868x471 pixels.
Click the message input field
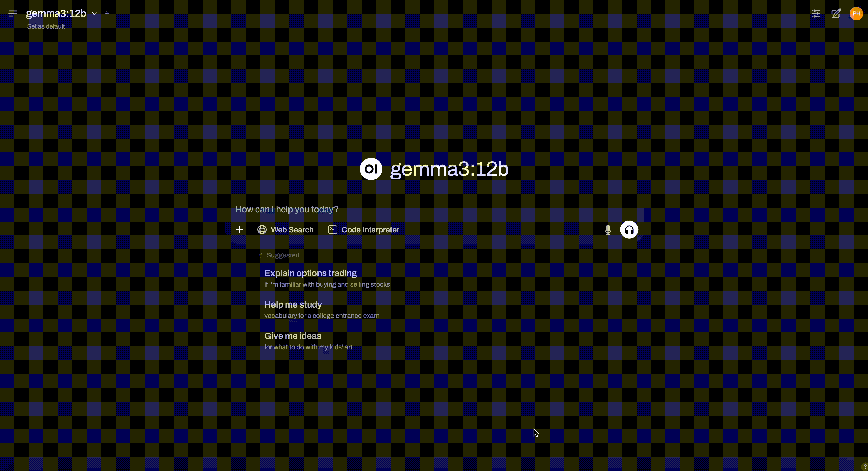(434, 209)
